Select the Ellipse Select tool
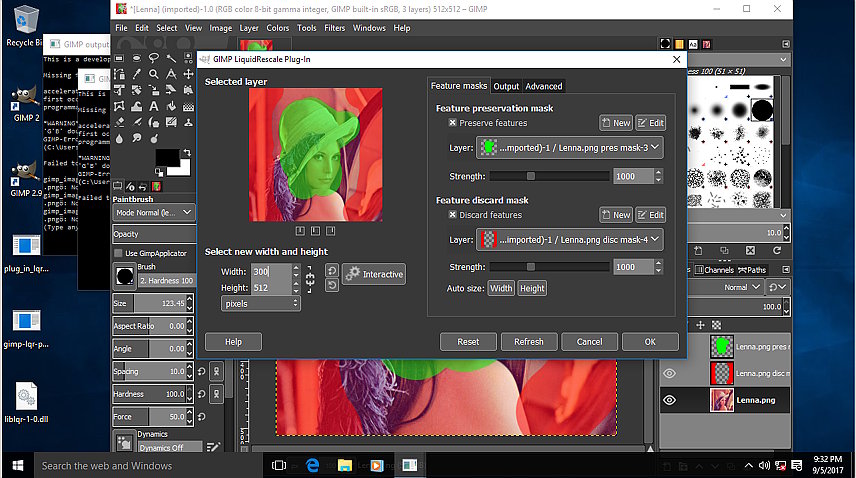Screen dimensions: 856x478 click(x=136, y=57)
